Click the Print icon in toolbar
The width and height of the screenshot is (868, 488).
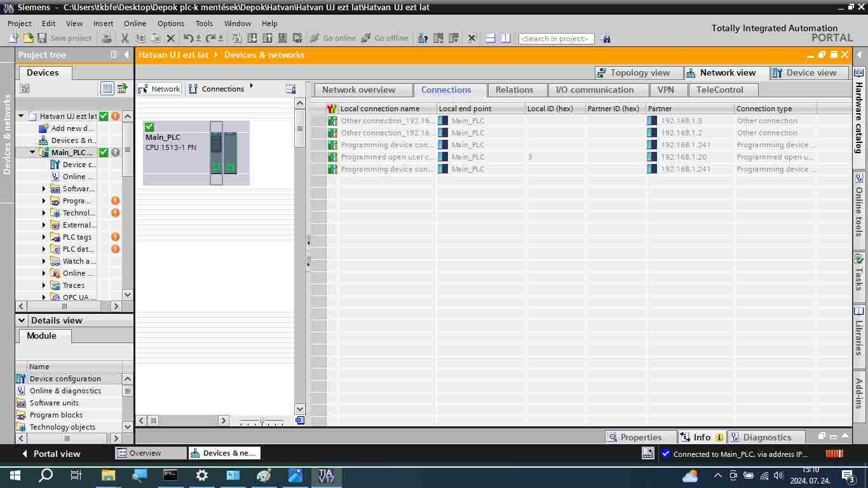tap(107, 38)
